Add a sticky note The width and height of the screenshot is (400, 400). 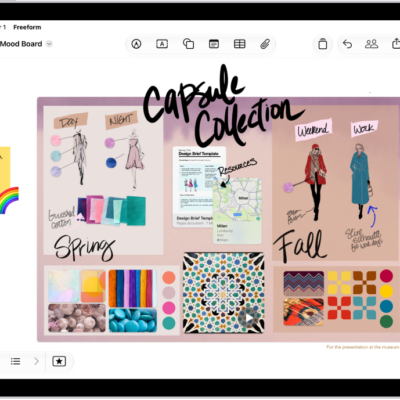[x=214, y=44]
